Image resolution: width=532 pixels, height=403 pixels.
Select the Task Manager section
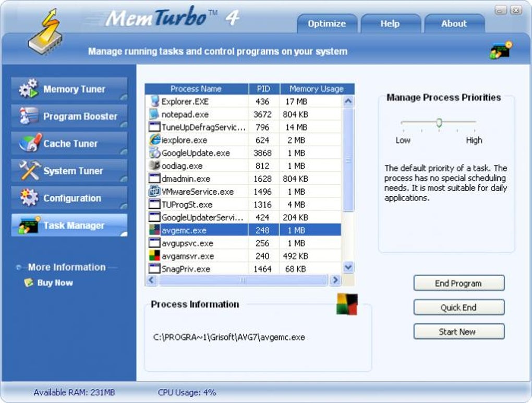click(69, 225)
